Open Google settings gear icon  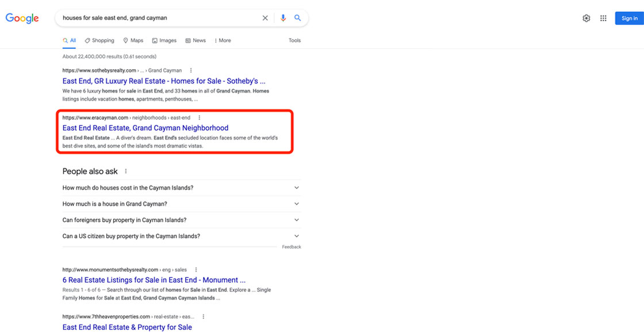pos(586,18)
